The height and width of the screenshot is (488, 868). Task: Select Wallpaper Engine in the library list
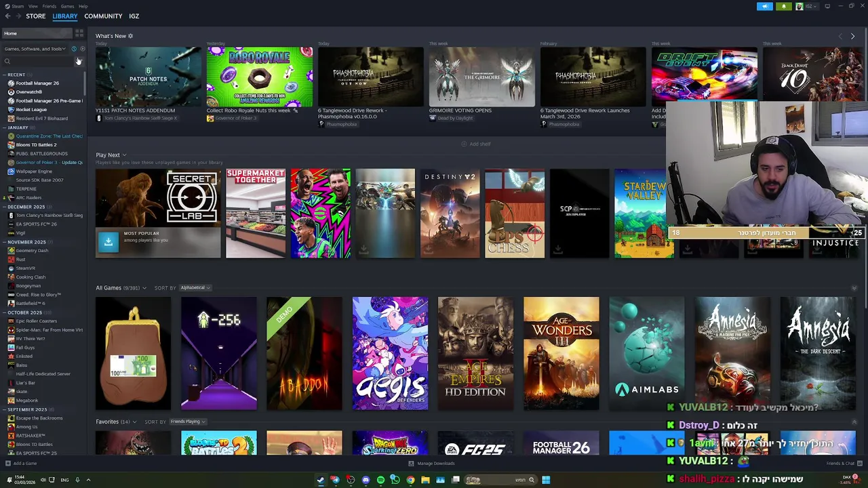pos(34,171)
